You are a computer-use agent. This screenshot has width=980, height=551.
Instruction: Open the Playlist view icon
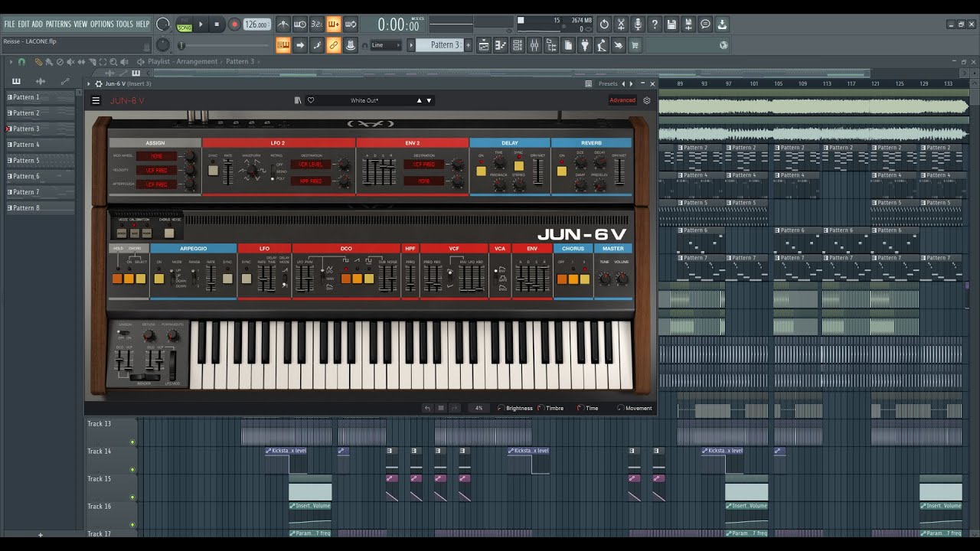pos(484,45)
